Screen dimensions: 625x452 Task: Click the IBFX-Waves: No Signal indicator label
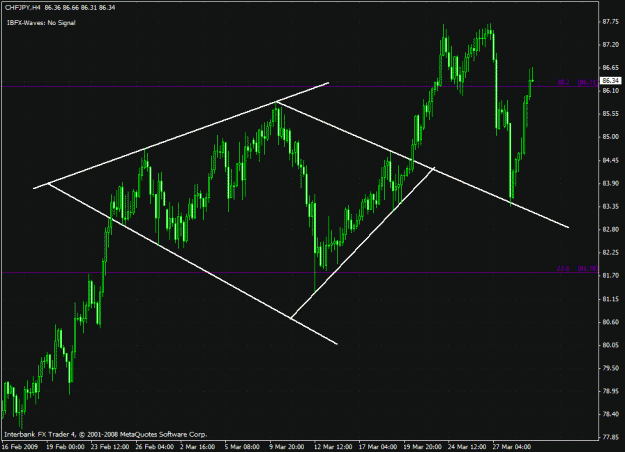(x=41, y=23)
